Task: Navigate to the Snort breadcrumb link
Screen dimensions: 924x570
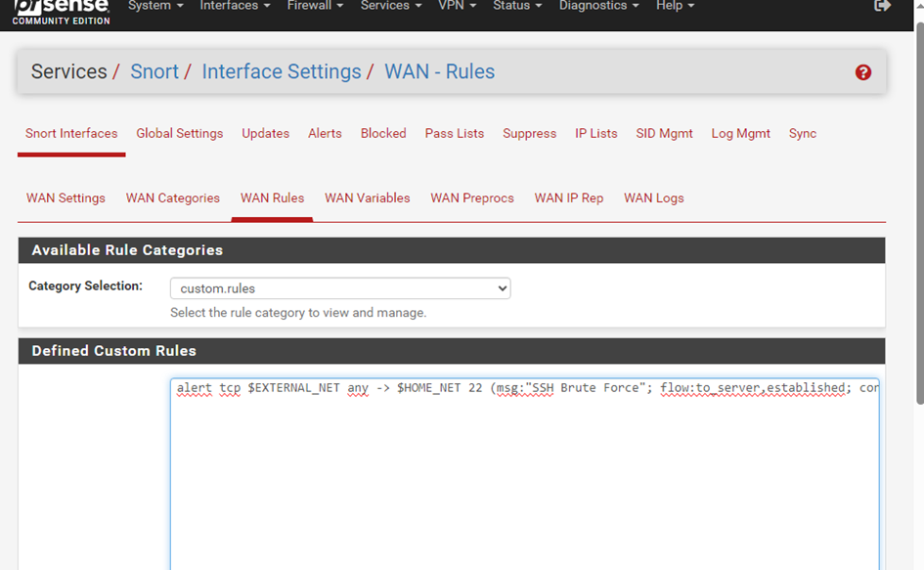Action: click(x=154, y=71)
